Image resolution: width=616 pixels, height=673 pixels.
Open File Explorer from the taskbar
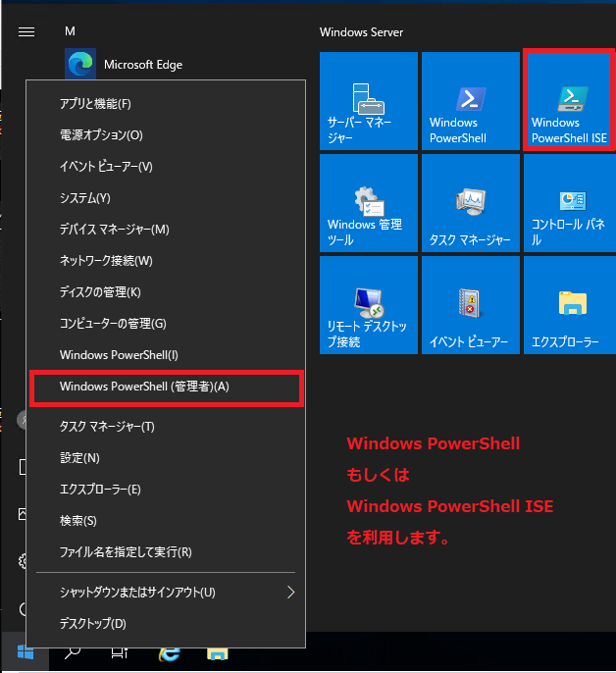coord(217,653)
